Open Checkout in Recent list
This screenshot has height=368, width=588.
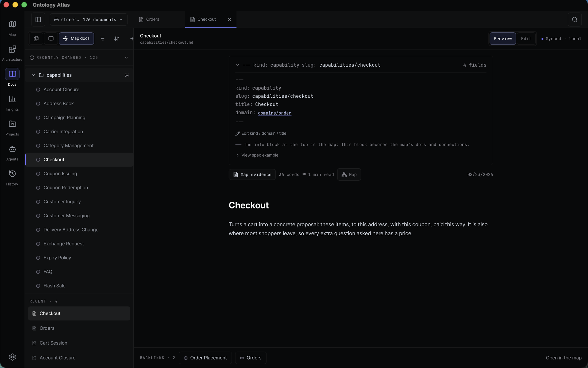(x=79, y=313)
